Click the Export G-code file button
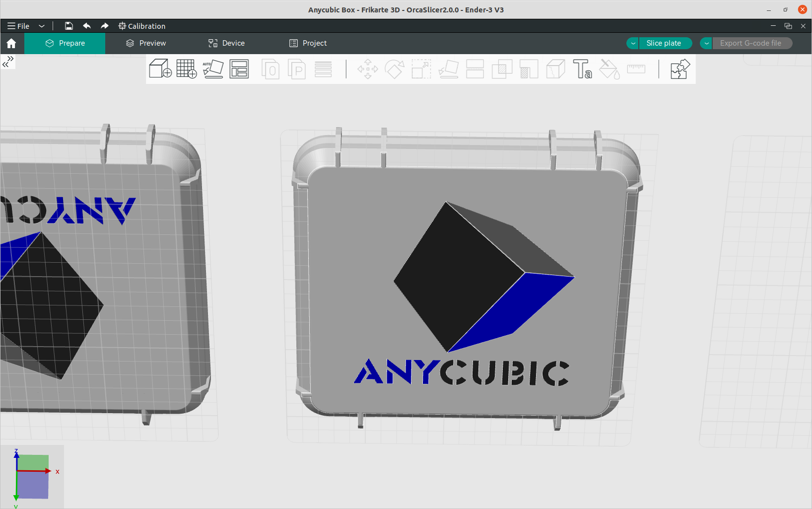This screenshot has height=509, width=812. (x=752, y=43)
